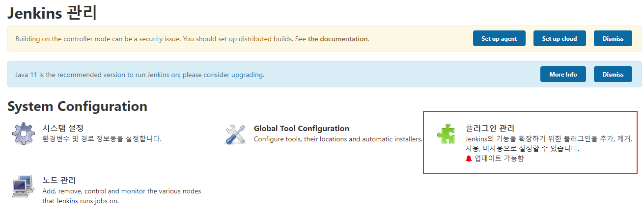The width and height of the screenshot is (644, 215).
Task: Click More Info about Java 11
Action: pos(563,74)
